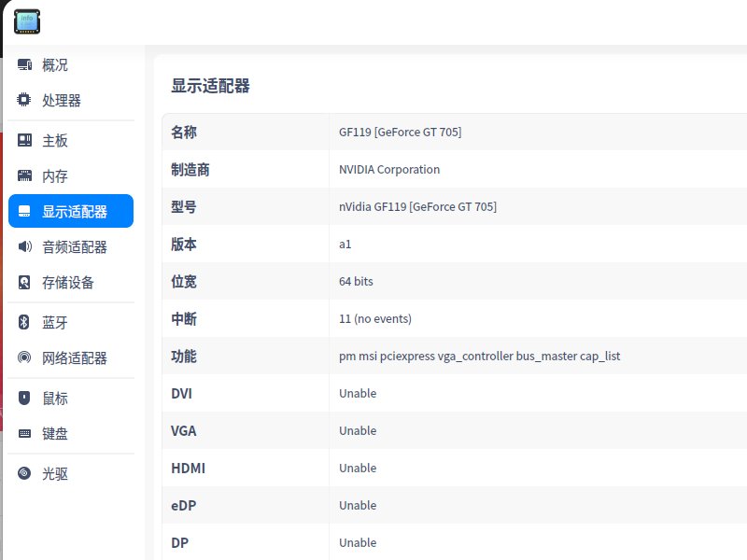Click the HDMI row label
747x560 pixels.
(x=189, y=469)
